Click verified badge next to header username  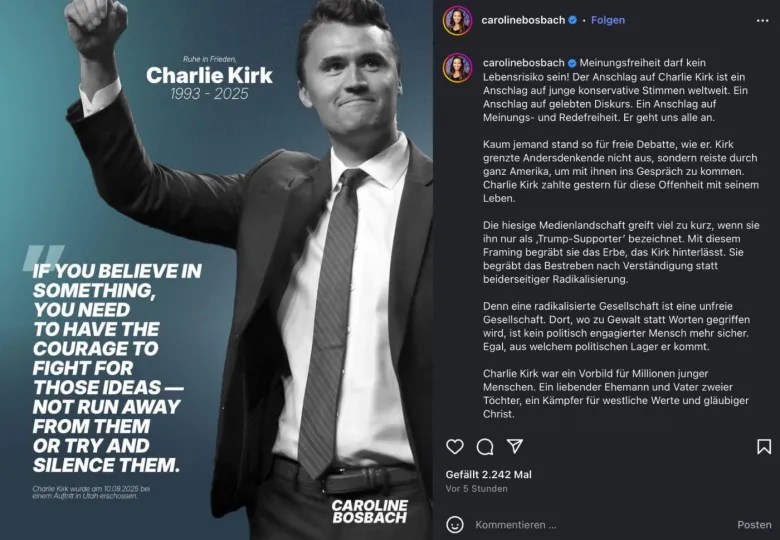coord(573,20)
